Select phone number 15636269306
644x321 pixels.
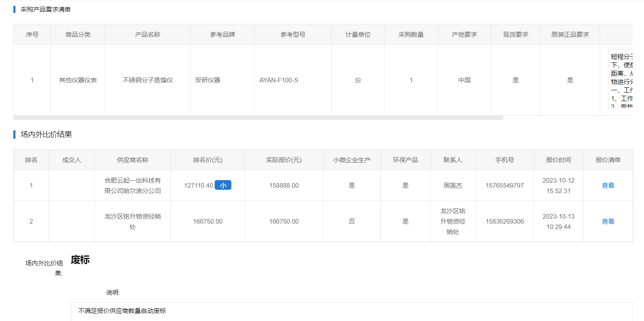coord(505,222)
